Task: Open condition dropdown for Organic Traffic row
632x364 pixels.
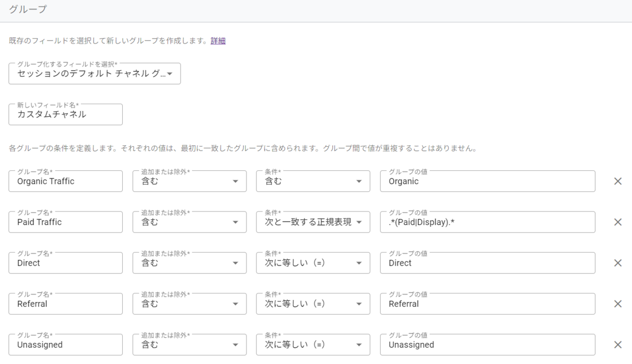Action: click(313, 181)
